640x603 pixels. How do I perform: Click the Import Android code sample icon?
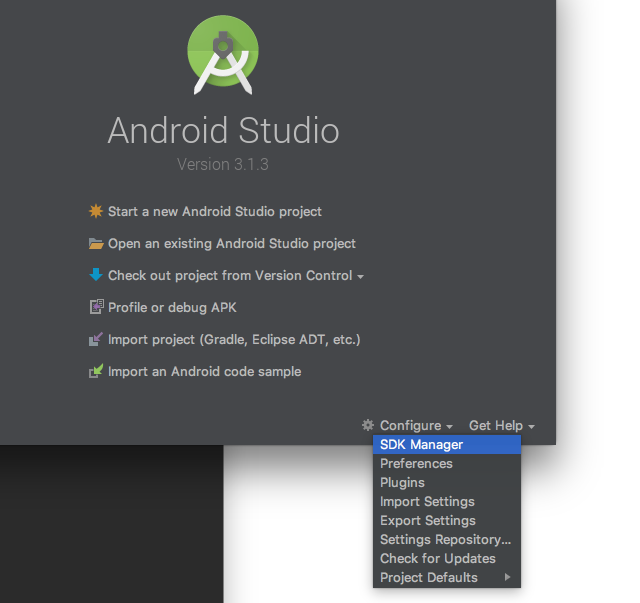point(96,371)
